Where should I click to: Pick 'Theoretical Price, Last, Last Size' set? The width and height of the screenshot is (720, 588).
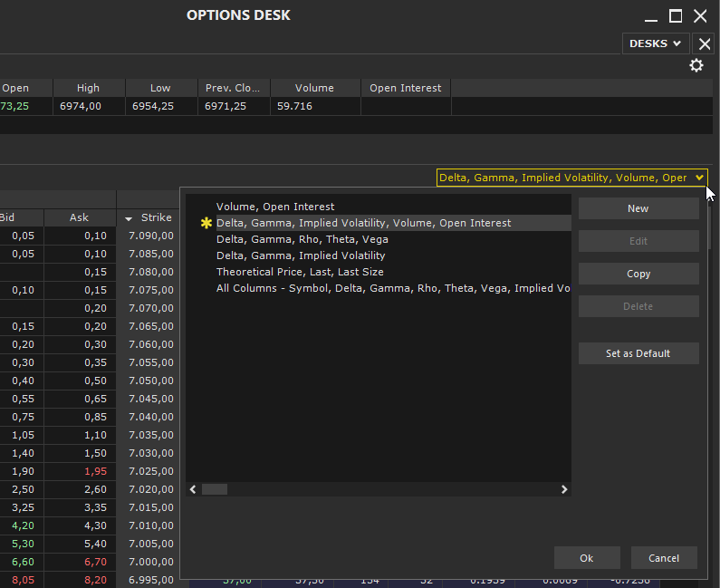pos(300,272)
